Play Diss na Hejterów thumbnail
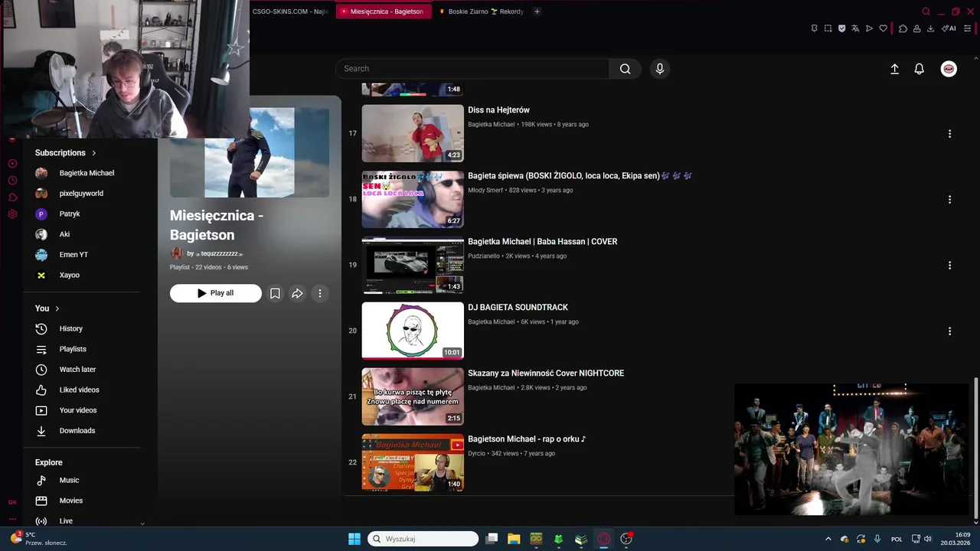The width and height of the screenshot is (980, 551). [413, 133]
